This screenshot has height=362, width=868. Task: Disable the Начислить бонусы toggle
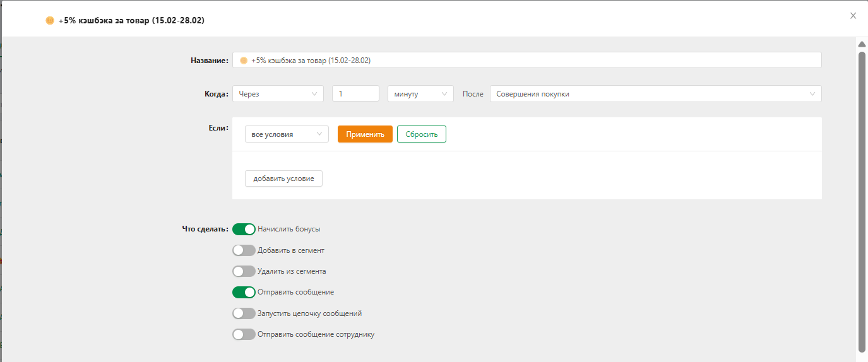pos(244,229)
